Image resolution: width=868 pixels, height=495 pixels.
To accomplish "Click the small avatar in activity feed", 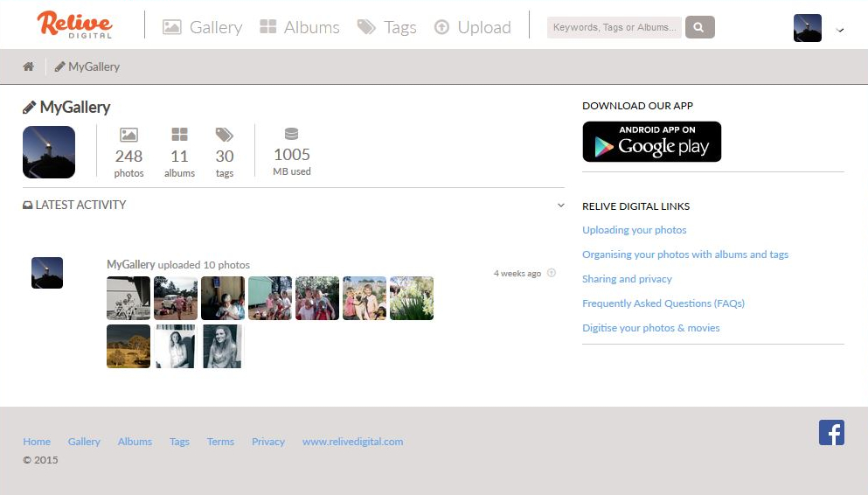I will (47, 272).
